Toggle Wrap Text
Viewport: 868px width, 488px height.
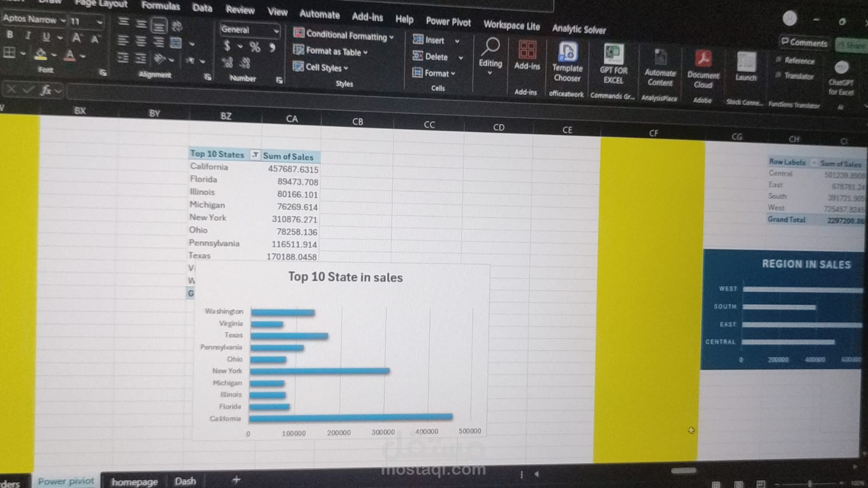tap(177, 26)
